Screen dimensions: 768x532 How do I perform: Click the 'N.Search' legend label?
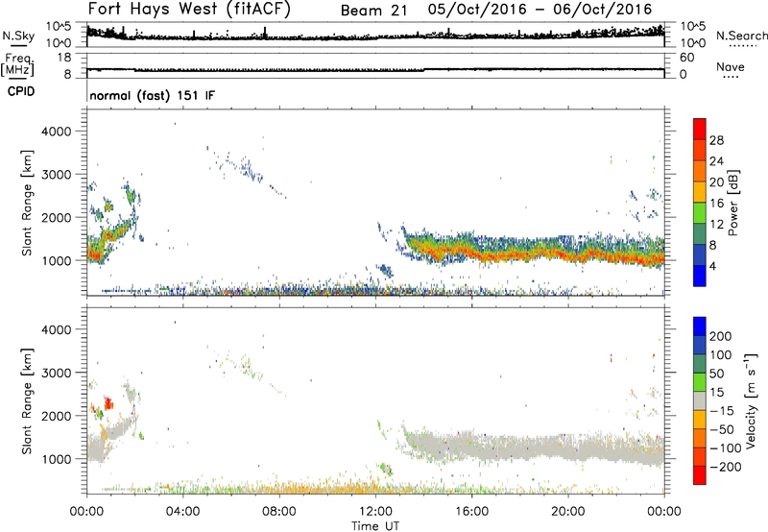742,36
